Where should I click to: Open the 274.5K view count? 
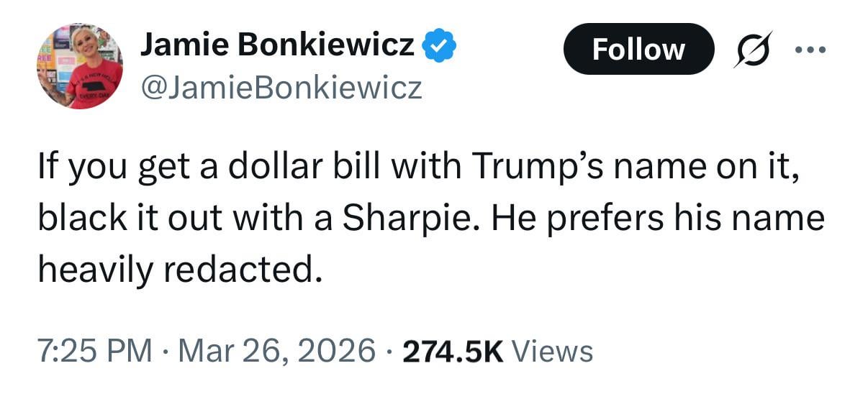[x=453, y=352]
